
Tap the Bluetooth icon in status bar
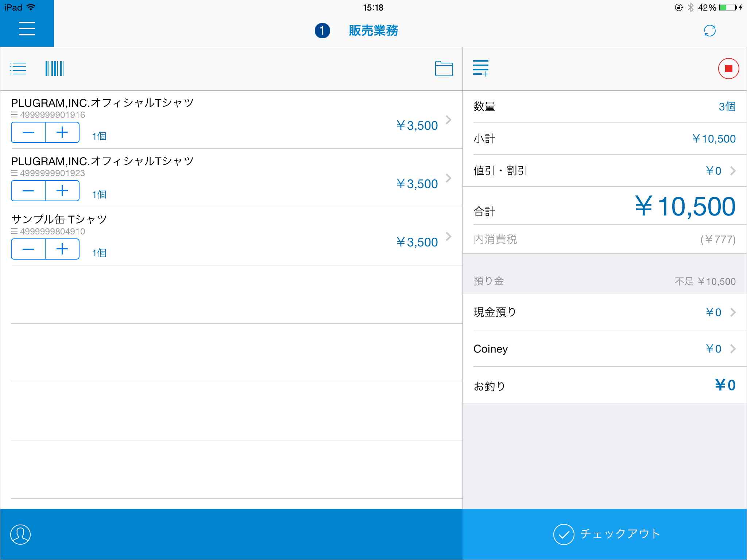tap(690, 7)
